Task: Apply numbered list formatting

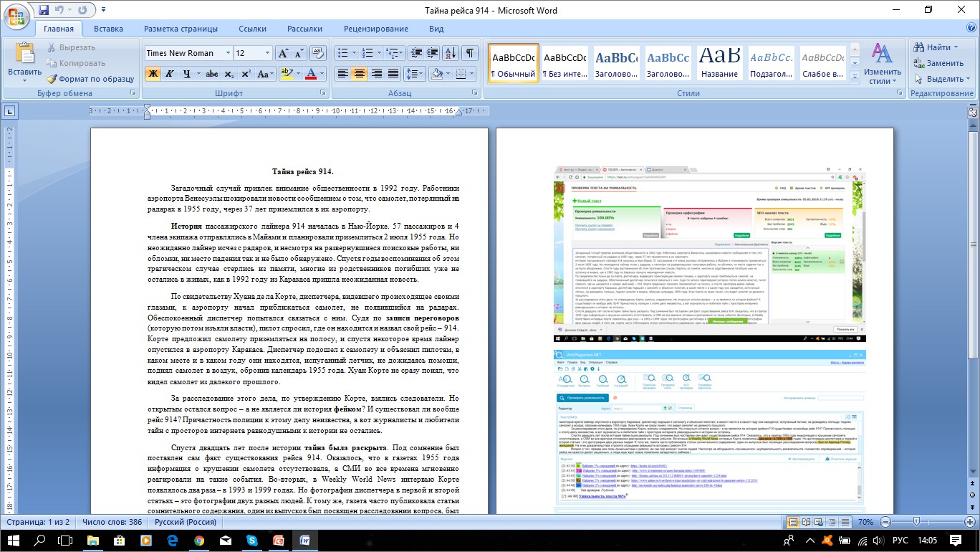Action: click(368, 54)
